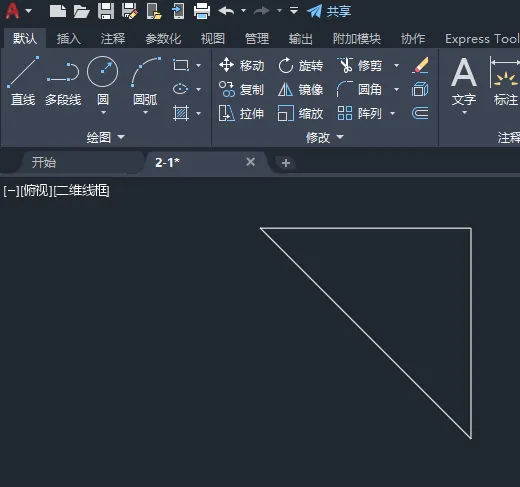Screen dimensions: 520x487
Task: Switch to the 插入 ribbon tab
Action: [x=68, y=39]
